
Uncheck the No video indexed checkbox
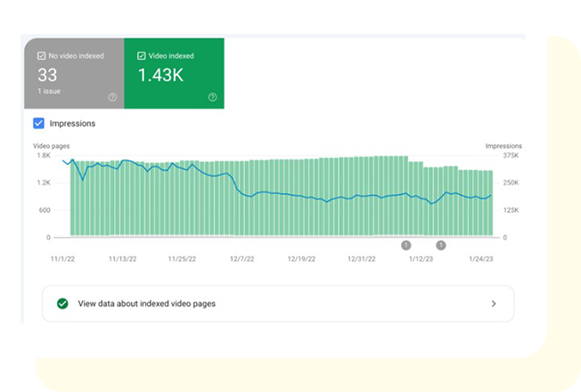42,55
